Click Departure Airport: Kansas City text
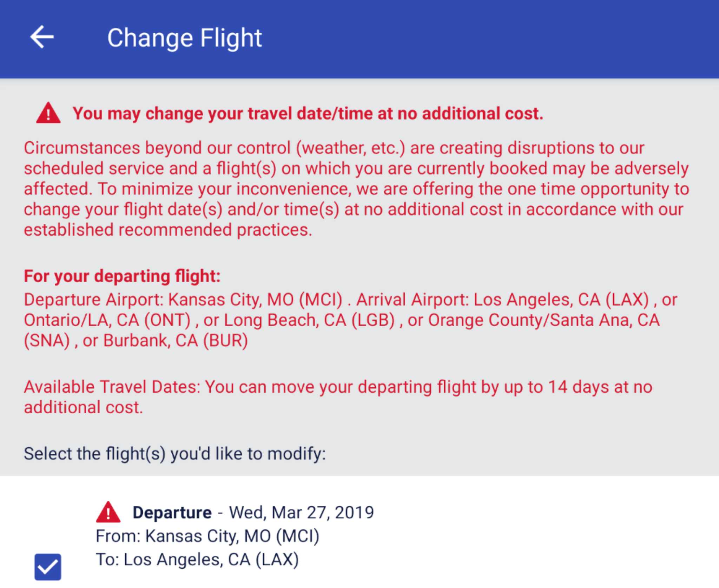This screenshot has width=719, height=588. point(183,300)
